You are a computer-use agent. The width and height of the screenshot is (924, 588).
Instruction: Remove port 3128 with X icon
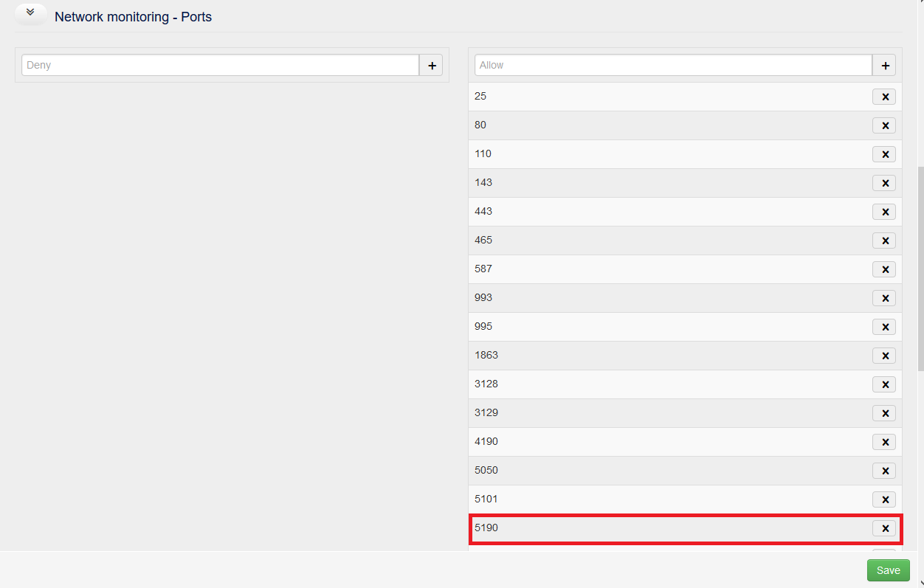tap(884, 384)
